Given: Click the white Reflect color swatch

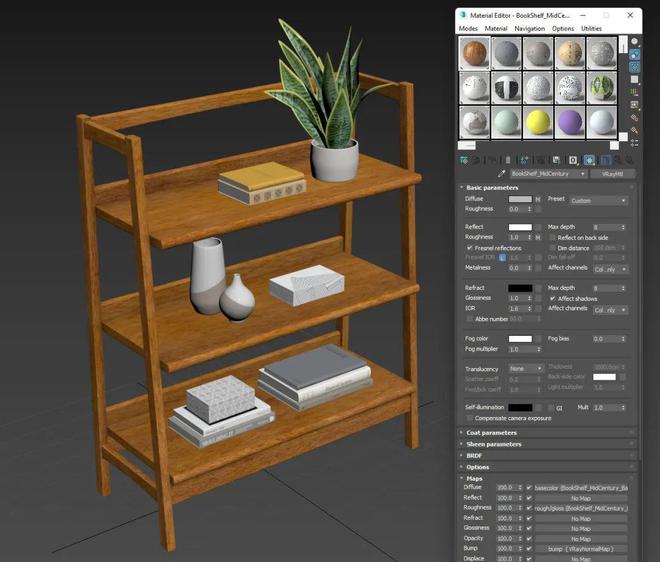Looking at the screenshot, I should [520, 228].
